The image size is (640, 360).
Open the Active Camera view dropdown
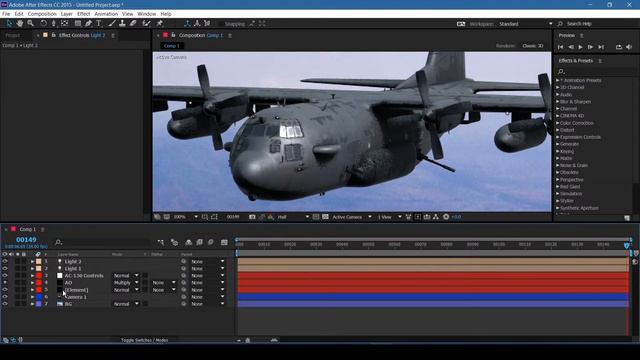[x=352, y=217]
